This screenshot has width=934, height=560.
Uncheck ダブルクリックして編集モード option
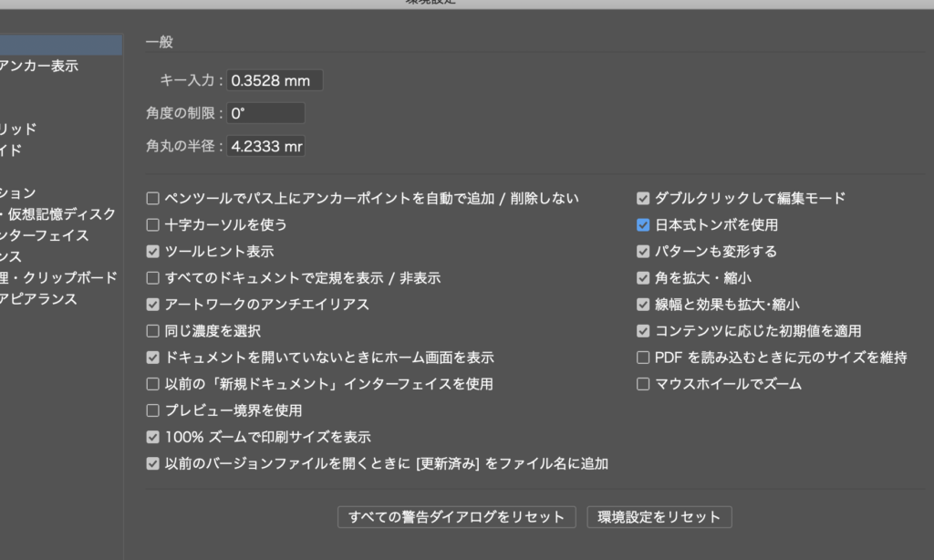tap(644, 198)
